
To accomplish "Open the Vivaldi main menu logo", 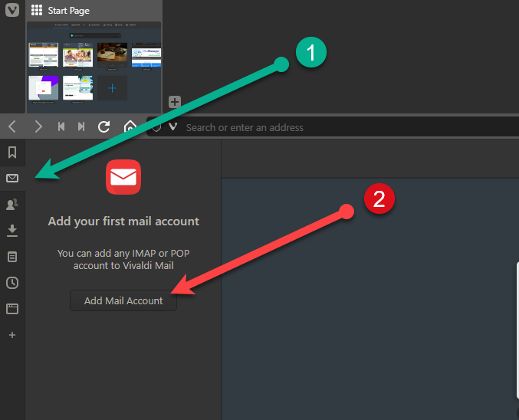I will (x=12, y=10).
